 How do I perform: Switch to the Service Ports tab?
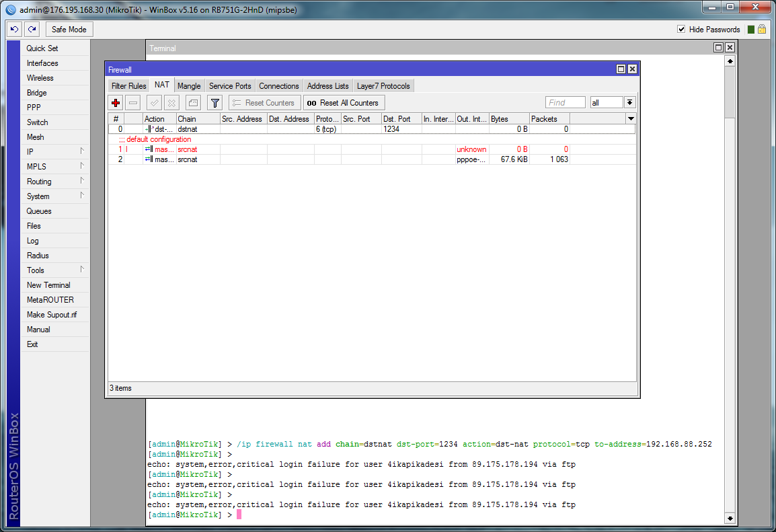coord(230,86)
